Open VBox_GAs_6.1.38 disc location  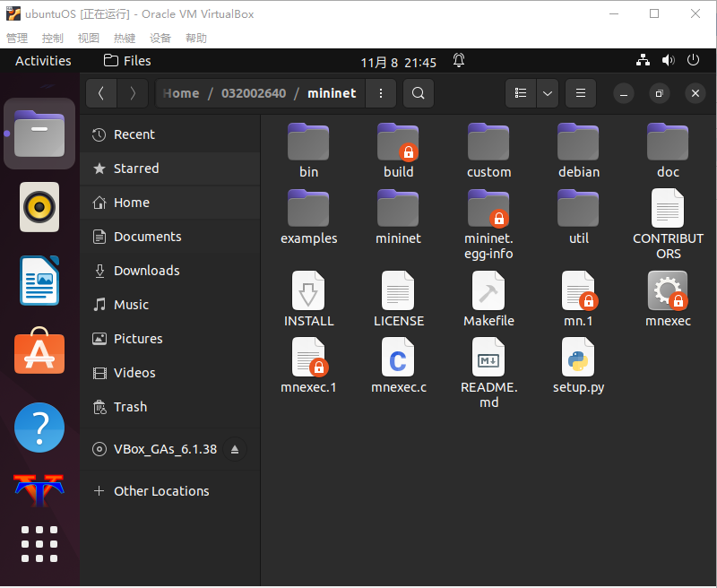tap(153, 449)
